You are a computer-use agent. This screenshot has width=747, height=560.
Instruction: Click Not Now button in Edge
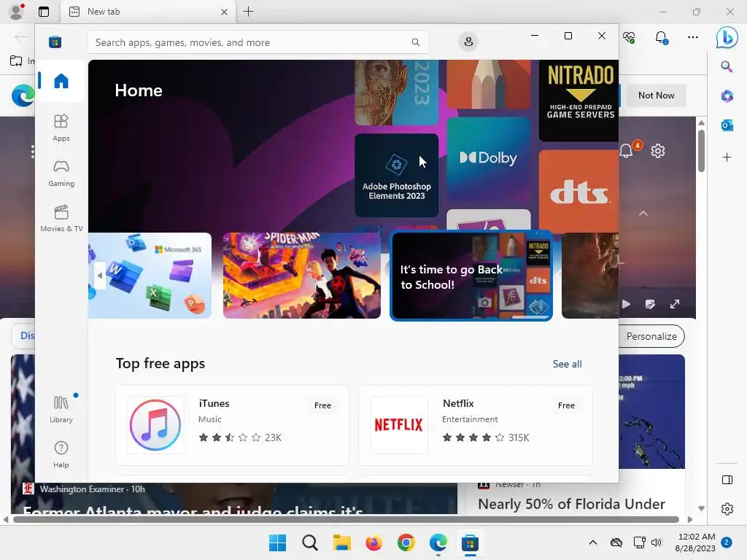pyautogui.click(x=656, y=96)
